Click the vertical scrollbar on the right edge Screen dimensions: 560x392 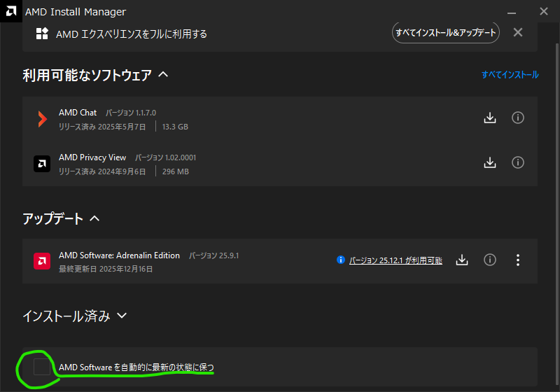[557, 214]
